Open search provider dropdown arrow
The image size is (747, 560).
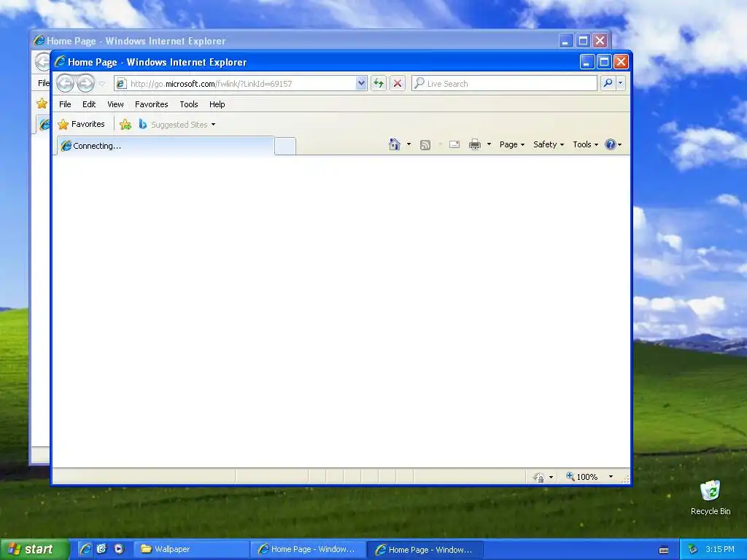click(620, 83)
